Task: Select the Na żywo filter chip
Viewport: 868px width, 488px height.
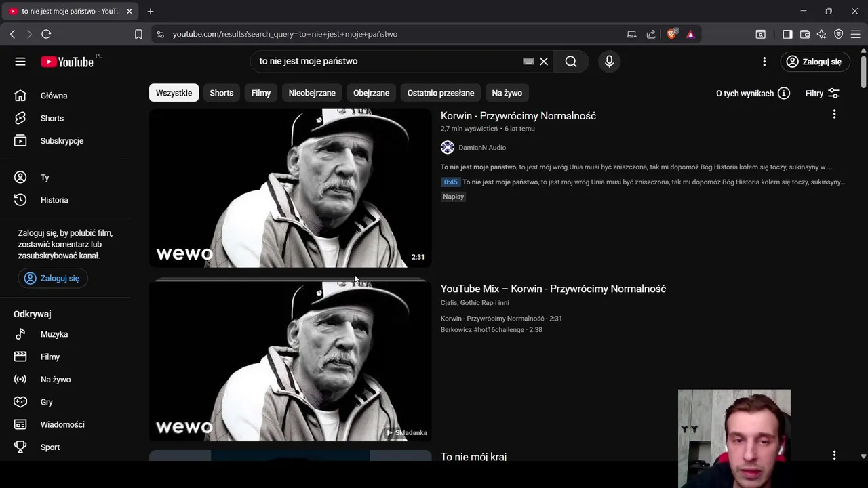Action: click(x=507, y=93)
